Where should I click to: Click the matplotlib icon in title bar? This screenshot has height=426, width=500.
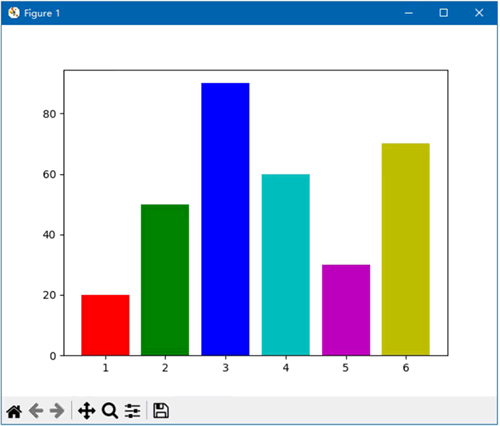(x=14, y=13)
